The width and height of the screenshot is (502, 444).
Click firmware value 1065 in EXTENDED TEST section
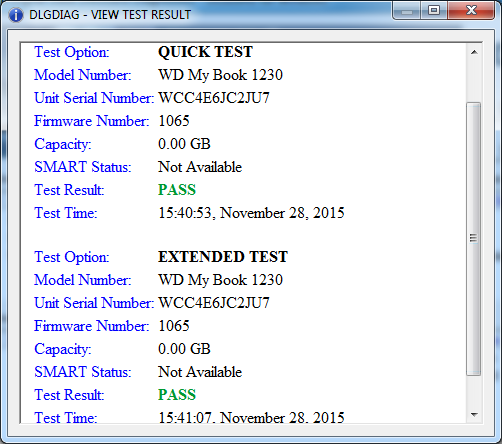[174, 326]
